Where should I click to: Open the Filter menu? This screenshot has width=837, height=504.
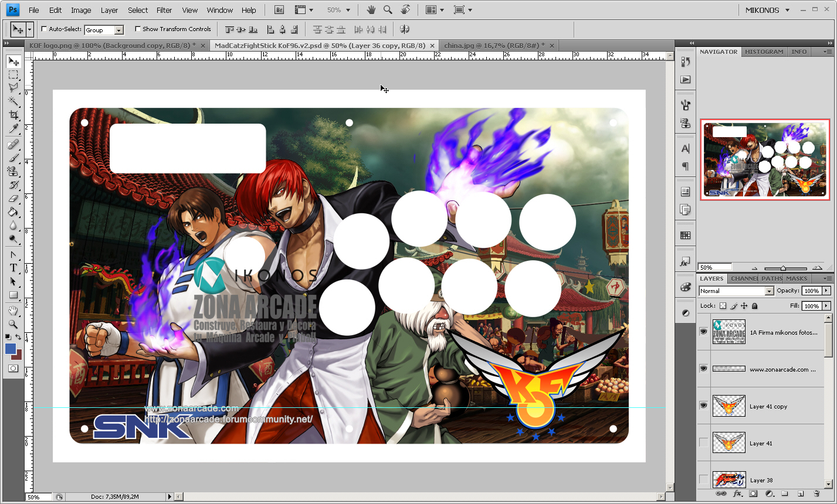164,9
